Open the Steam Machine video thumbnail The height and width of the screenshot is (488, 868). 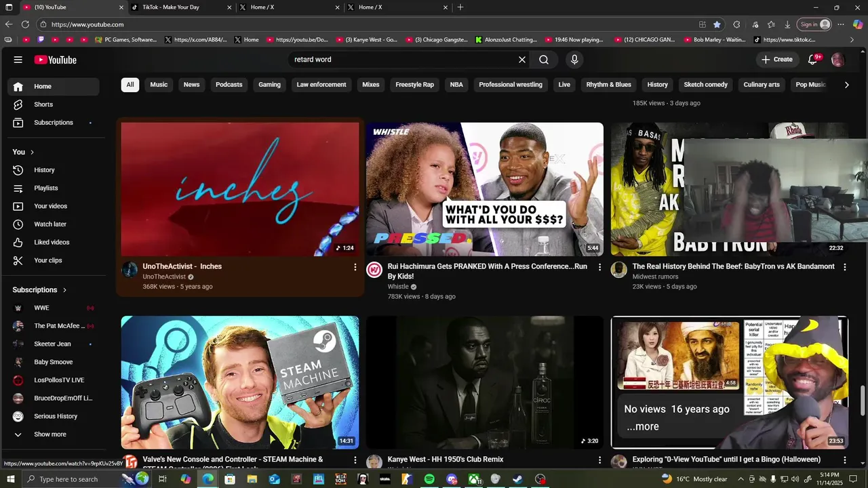click(x=240, y=382)
